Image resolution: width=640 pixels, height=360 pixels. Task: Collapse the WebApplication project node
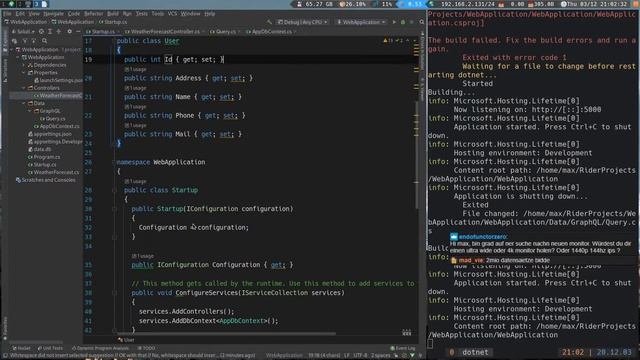tap(18, 58)
